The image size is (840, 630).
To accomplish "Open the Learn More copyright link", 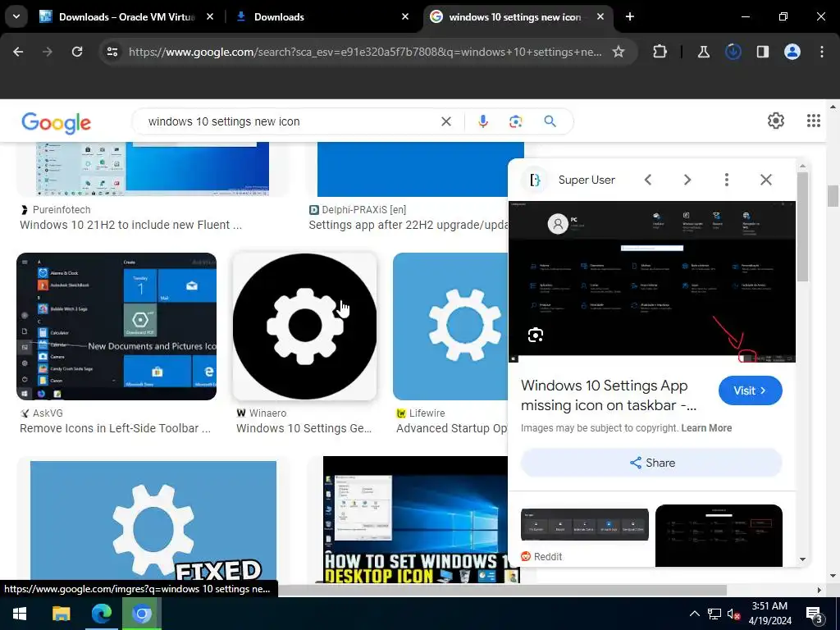I will (706, 428).
